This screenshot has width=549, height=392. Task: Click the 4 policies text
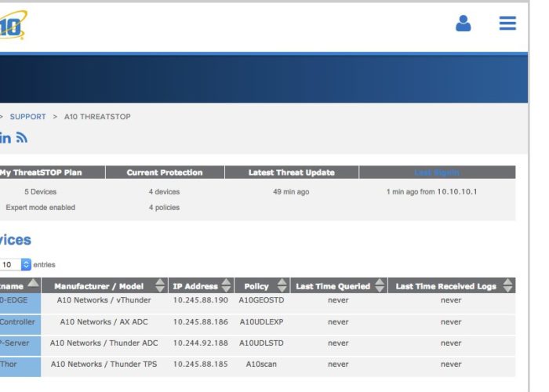click(164, 207)
